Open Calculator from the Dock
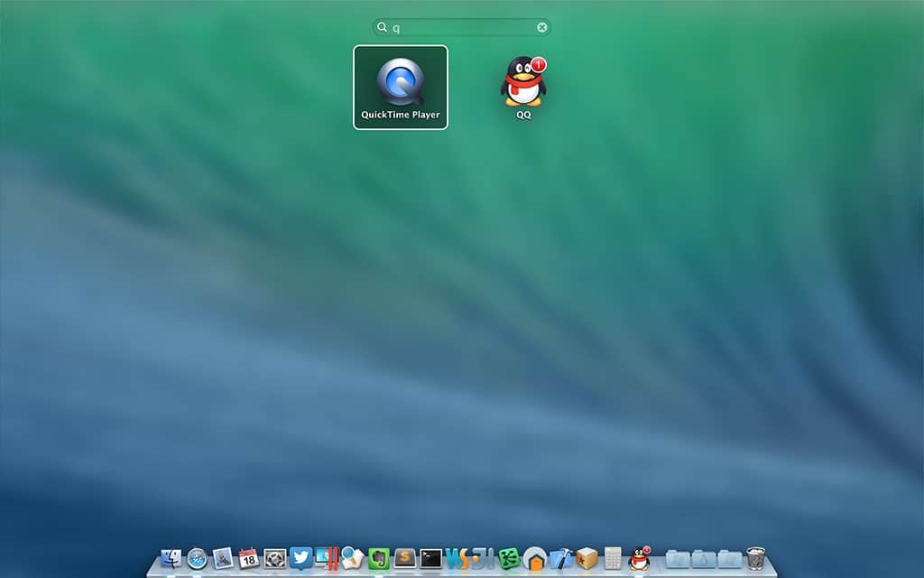 [x=613, y=558]
